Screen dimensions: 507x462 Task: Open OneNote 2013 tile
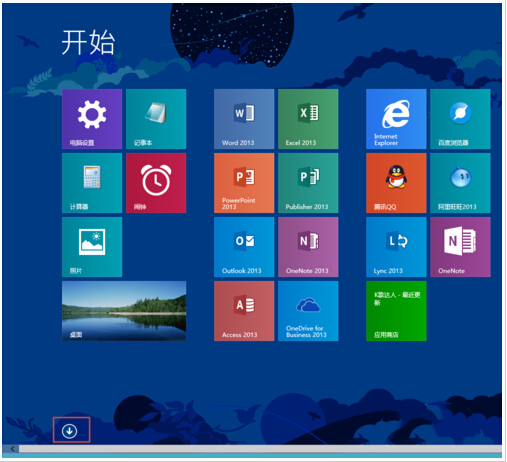308,247
